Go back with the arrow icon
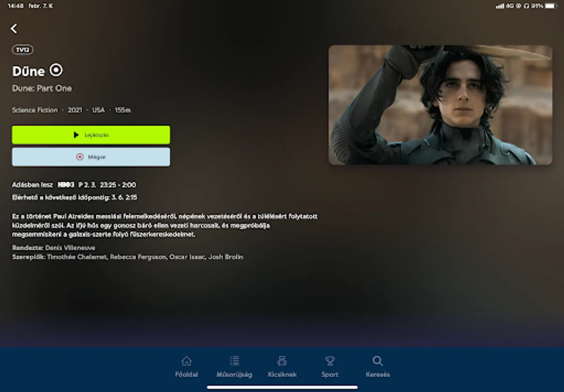The width and height of the screenshot is (564, 392). (x=14, y=29)
